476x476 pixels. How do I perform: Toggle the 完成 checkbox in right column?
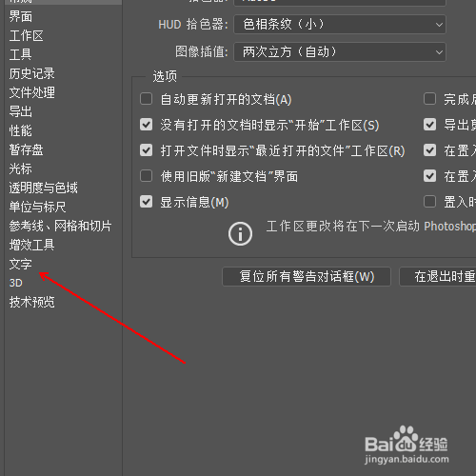coord(429,99)
